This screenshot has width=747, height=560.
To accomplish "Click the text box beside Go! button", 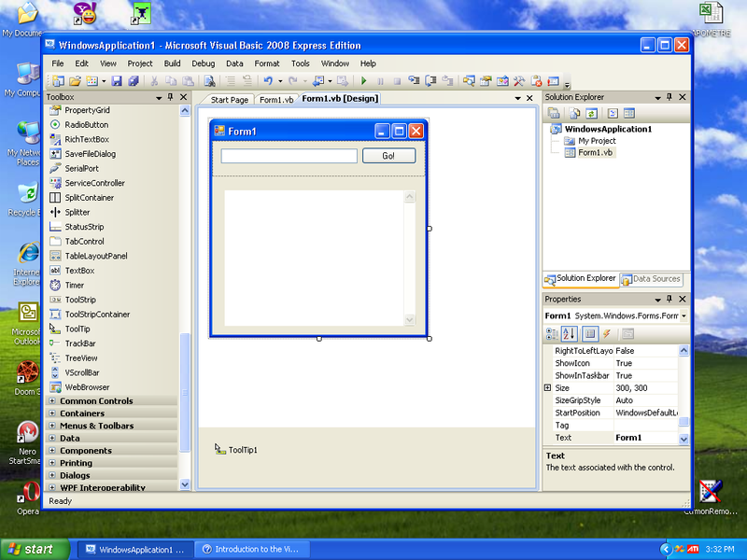I will click(x=289, y=156).
